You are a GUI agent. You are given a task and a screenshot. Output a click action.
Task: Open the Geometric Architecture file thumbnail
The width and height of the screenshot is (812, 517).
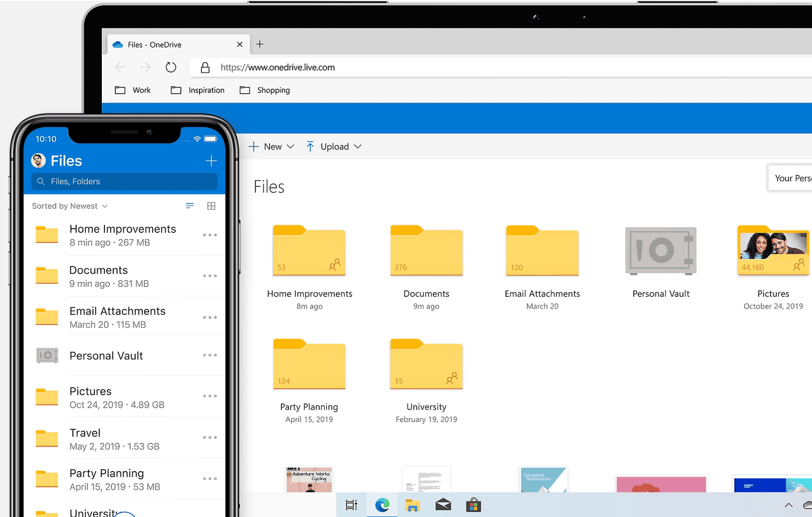(543, 479)
